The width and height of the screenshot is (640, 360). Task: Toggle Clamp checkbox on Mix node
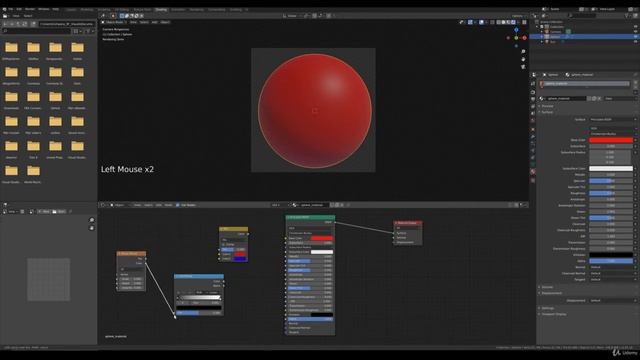[224, 244]
